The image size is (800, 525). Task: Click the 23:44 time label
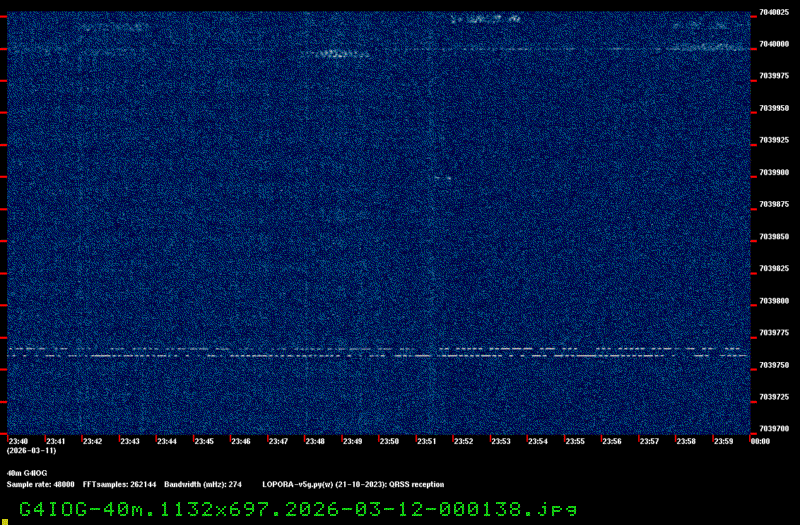tap(167, 441)
